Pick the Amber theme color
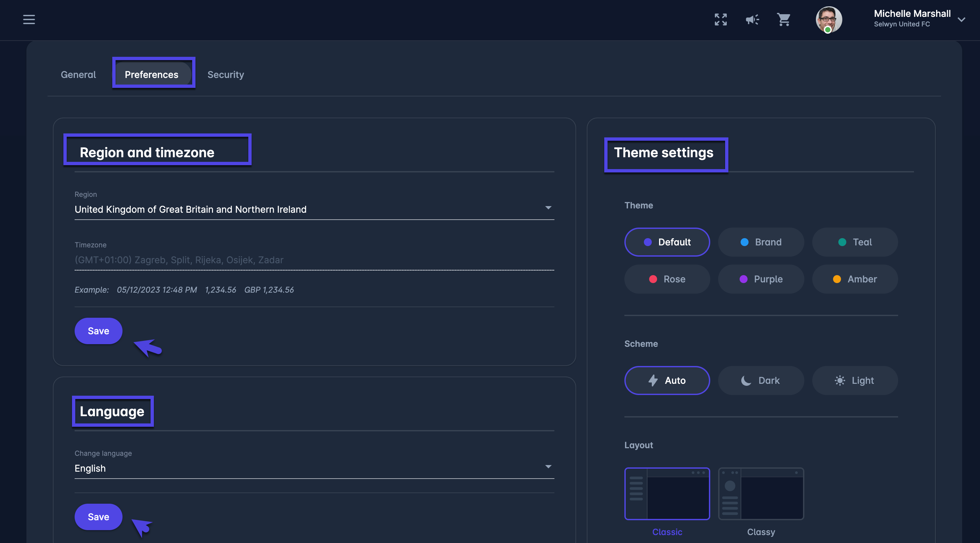 coord(855,279)
